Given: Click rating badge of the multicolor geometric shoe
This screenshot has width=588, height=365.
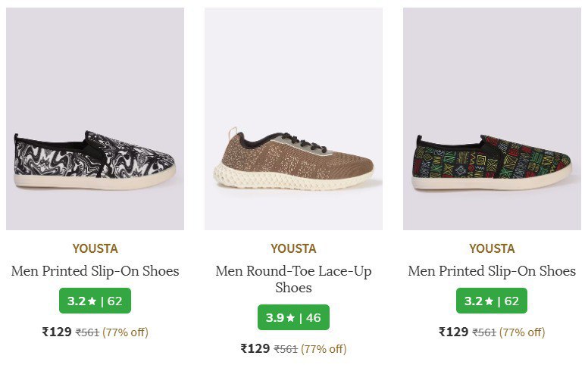Looking at the screenshot, I should coord(492,301).
